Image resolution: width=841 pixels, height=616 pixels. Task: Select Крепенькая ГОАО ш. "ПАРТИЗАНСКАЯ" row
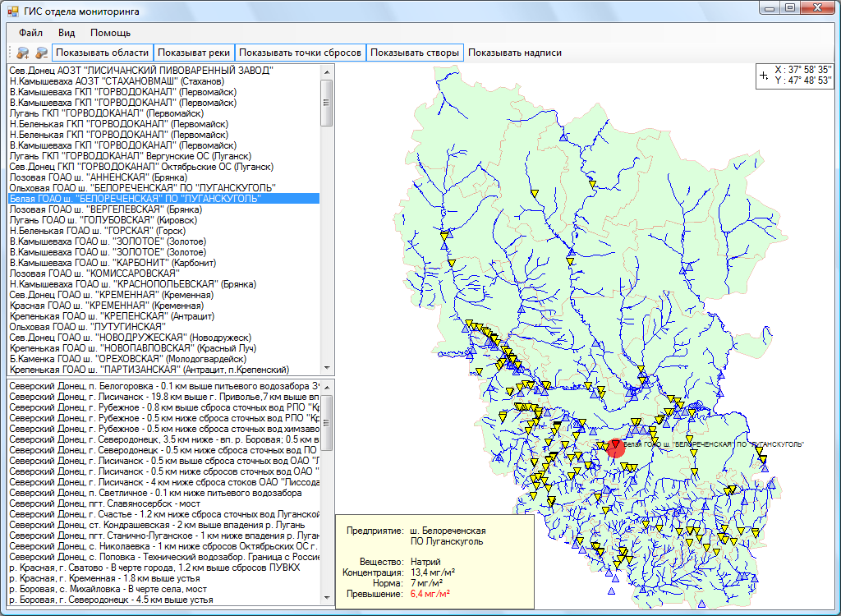pyautogui.click(x=164, y=369)
